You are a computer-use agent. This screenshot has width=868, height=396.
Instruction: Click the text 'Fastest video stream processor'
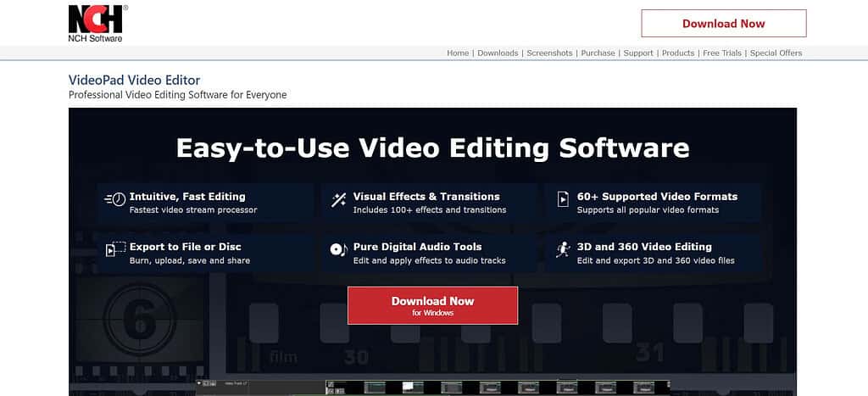[x=193, y=210]
